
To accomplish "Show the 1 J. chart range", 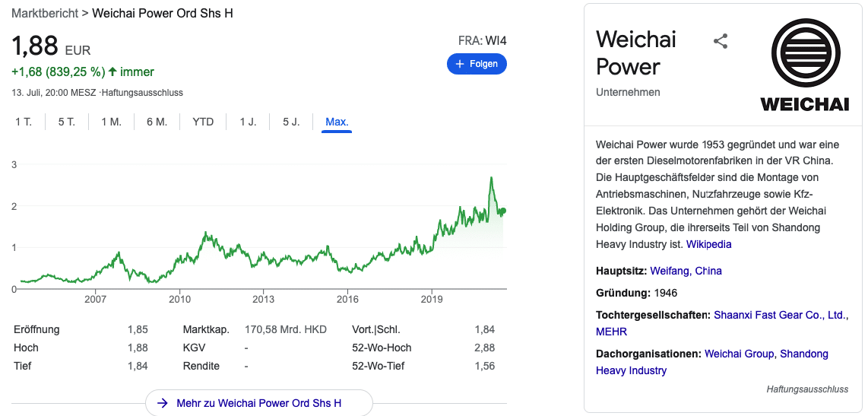I will [x=248, y=122].
